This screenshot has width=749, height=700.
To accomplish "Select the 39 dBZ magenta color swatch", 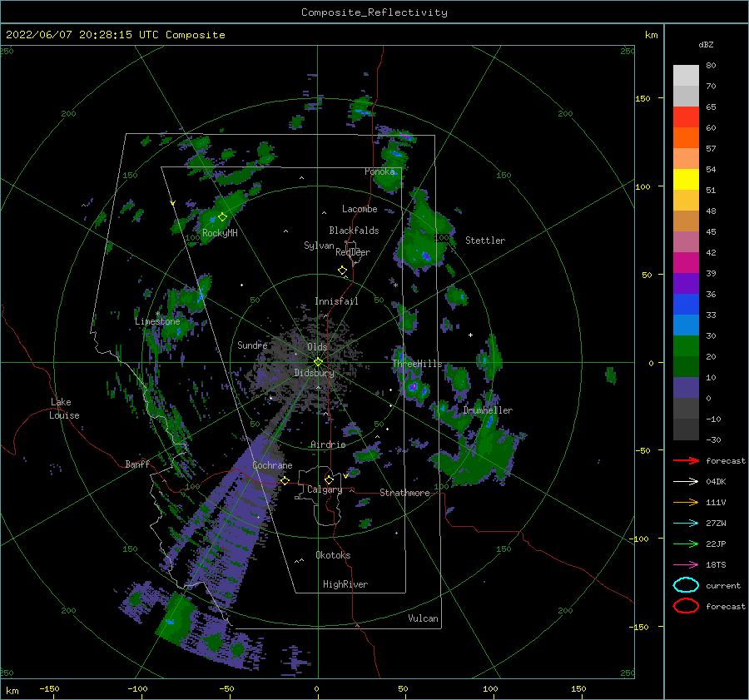I will [x=686, y=262].
